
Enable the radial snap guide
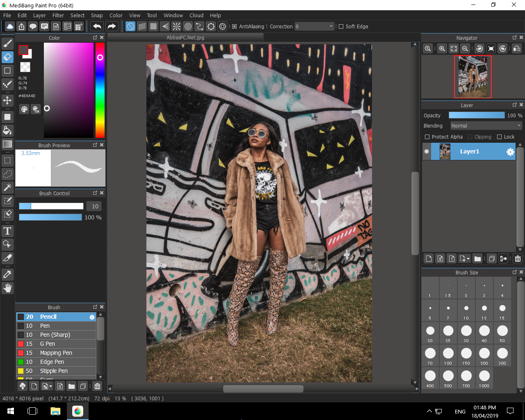click(x=176, y=26)
